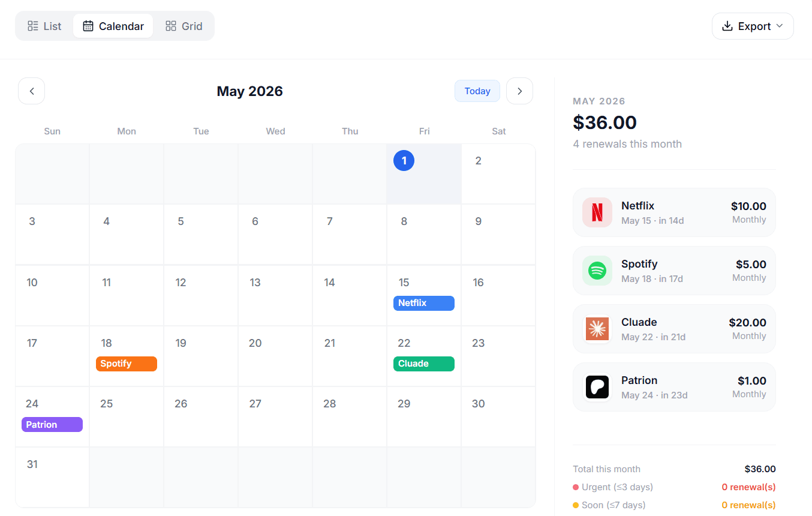Click '4 renewals this month' text
This screenshot has height=516, width=812.
(627, 144)
